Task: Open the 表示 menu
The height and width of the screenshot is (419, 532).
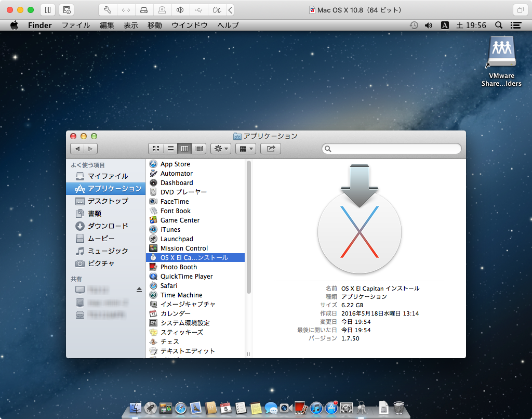Action: click(x=130, y=25)
